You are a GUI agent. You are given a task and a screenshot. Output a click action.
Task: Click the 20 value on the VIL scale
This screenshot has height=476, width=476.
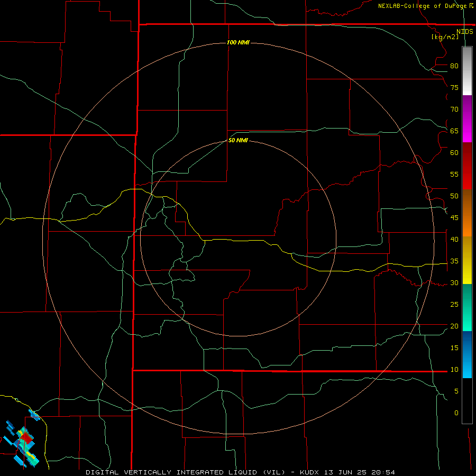pyautogui.click(x=454, y=326)
